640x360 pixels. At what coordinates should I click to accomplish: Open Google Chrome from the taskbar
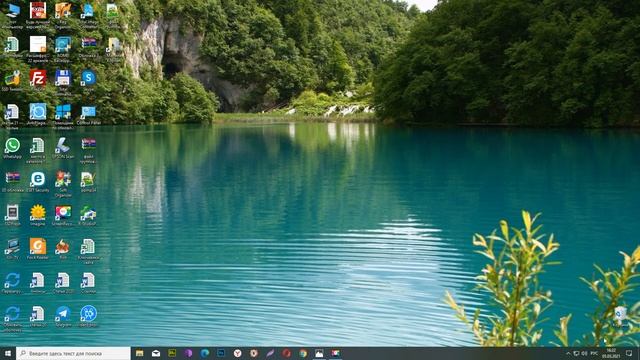303,353
